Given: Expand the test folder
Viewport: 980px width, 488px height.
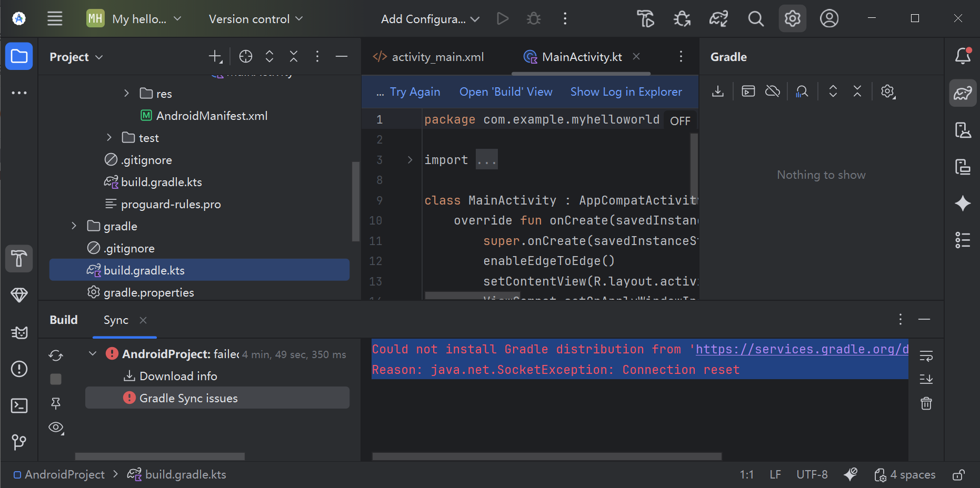Looking at the screenshot, I should coord(109,137).
